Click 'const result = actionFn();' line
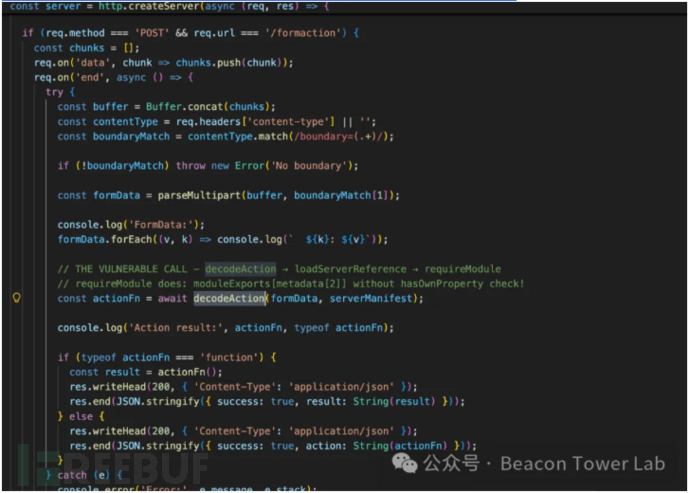 [146, 372]
